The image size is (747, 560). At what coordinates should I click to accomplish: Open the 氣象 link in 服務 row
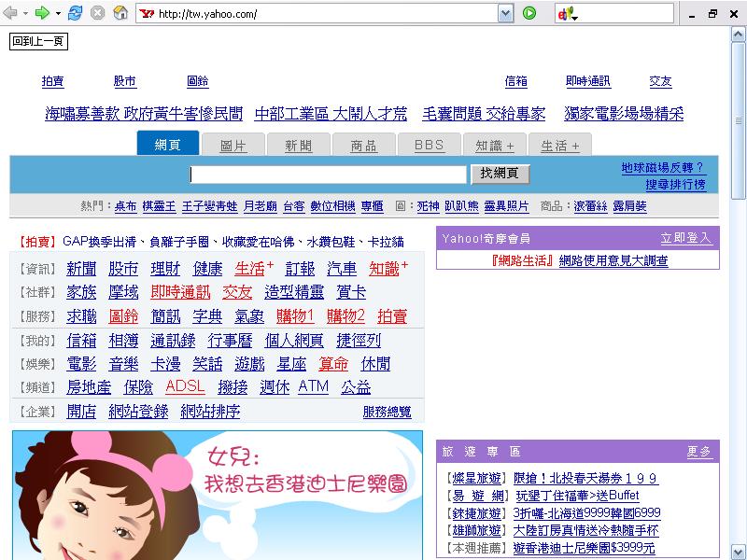tap(249, 316)
